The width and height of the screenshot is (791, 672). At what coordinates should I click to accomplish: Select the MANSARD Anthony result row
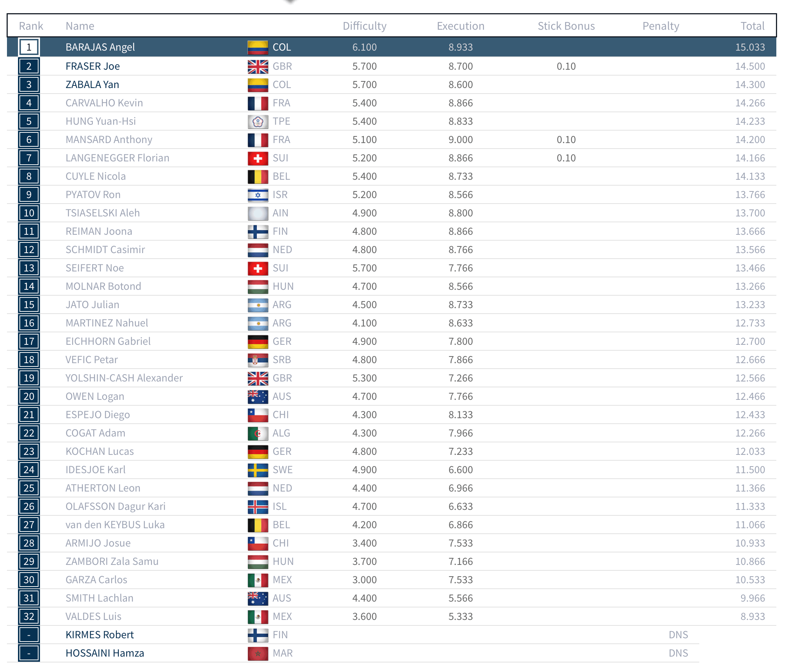pyautogui.click(x=391, y=140)
